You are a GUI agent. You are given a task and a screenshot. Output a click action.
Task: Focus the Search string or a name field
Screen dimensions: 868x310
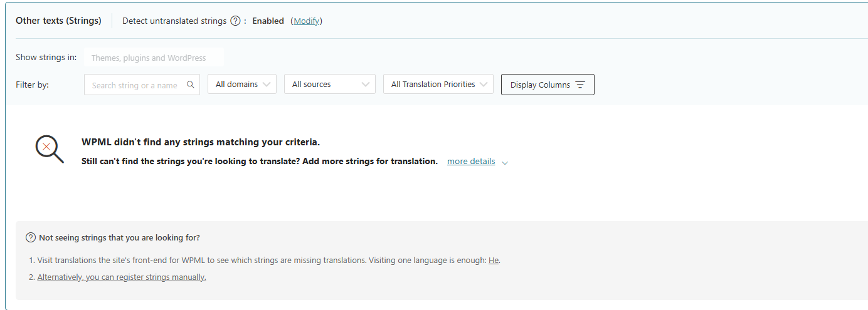point(142,85)
